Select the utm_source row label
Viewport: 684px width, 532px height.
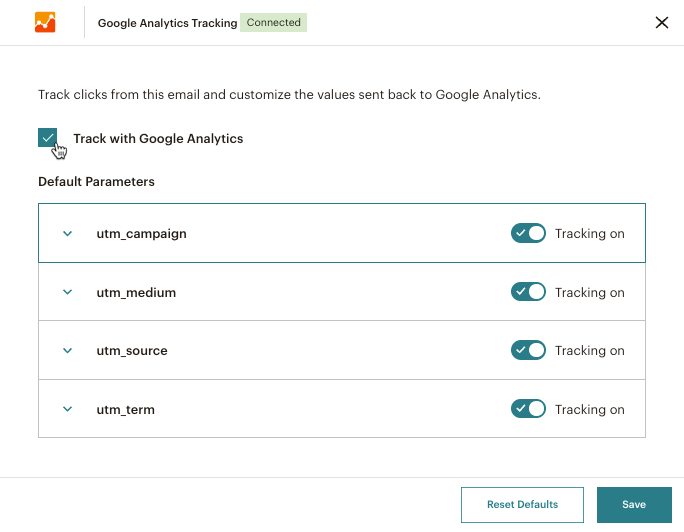click(x=132, y=351)
